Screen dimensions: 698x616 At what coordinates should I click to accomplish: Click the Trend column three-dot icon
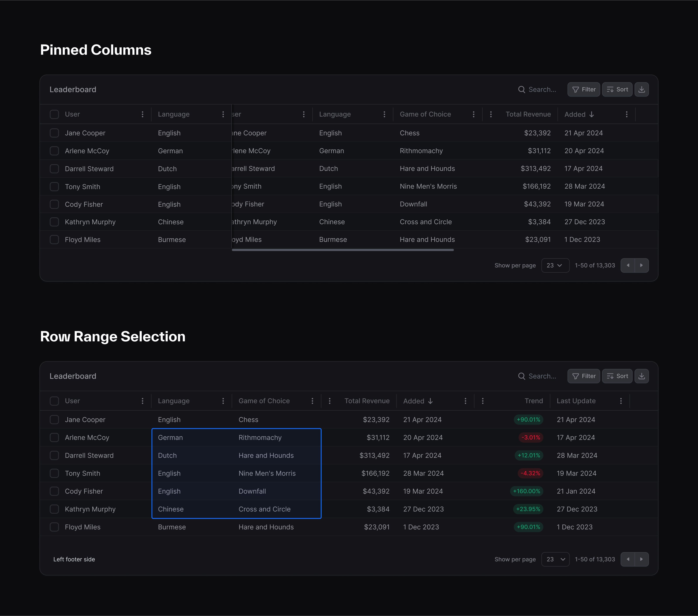tap(482, 401)
